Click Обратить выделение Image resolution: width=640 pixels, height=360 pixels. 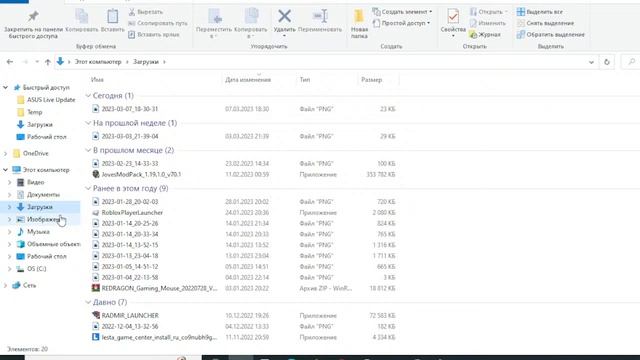tap(551, 35)
